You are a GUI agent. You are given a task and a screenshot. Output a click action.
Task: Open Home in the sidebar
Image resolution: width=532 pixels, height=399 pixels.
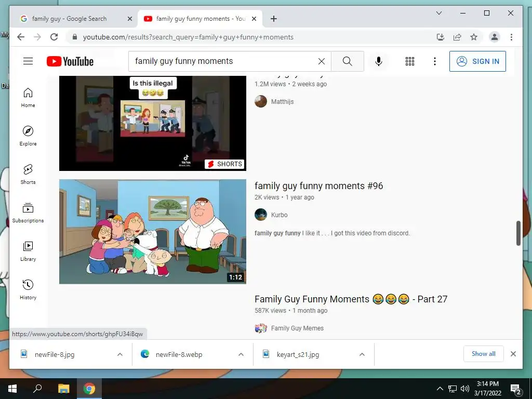coord(28,98)
